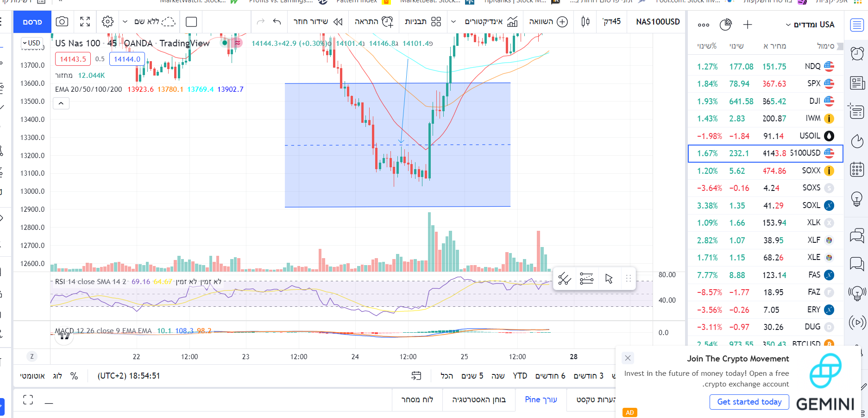
Task: Open the hotlists flame icon in the right sidebar
Action: click(857, 141)
